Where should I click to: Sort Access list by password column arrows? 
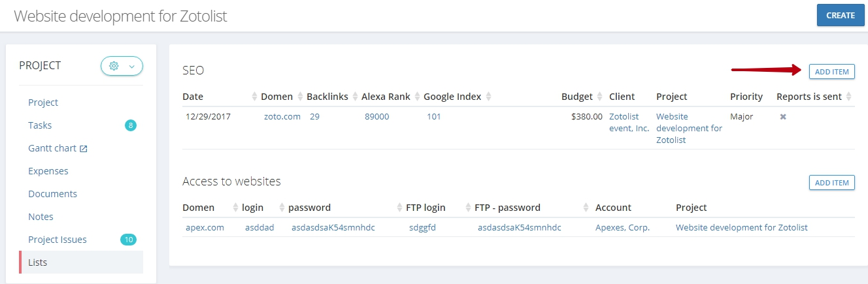400,208
